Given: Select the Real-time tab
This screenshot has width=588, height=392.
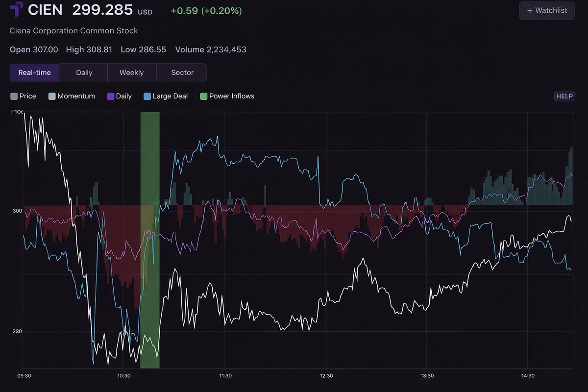Looking at the screenshot, I should coord(34,73).
